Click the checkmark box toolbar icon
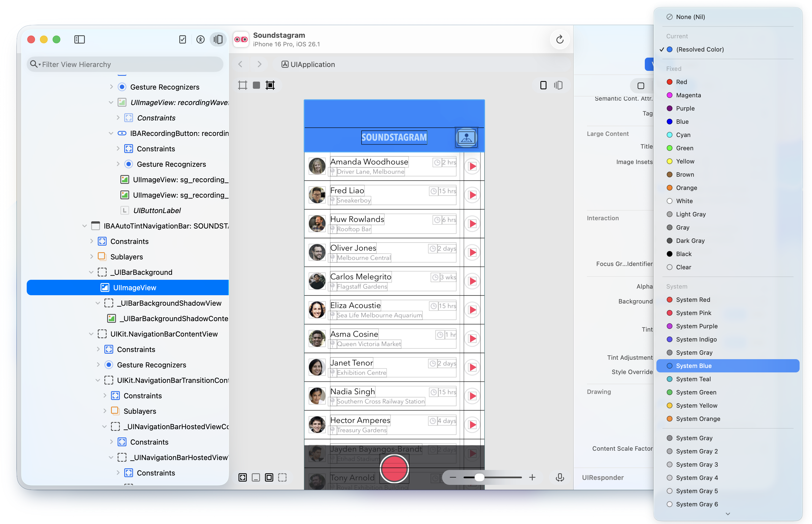Image resolution: width=812 pixels, height=524 pixels. (183, 39)
